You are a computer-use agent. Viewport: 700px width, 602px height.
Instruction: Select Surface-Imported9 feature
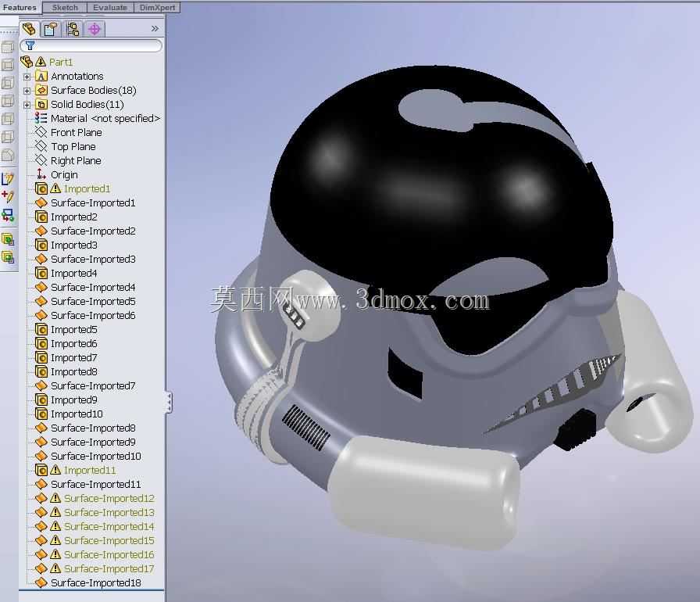point(93,443)
